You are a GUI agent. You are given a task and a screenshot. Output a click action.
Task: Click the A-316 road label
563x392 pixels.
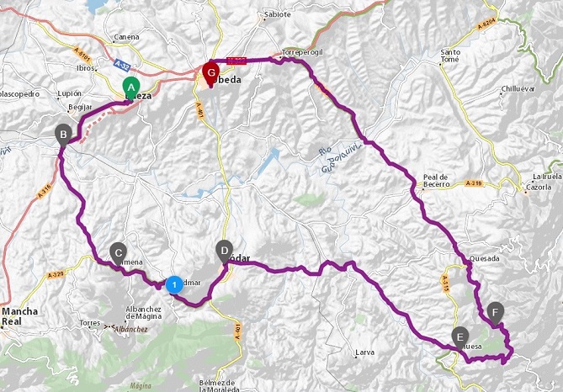(45, 191)
